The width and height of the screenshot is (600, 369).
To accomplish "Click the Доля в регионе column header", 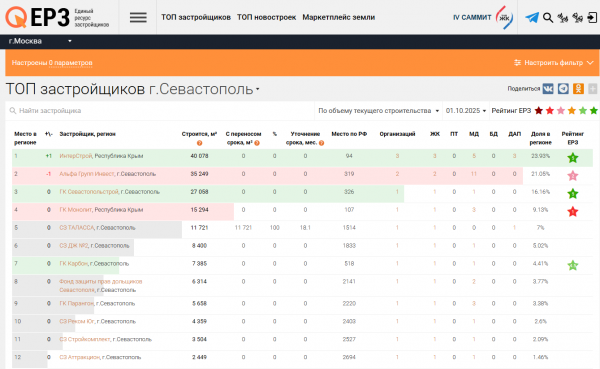I will tap(540, 138).
